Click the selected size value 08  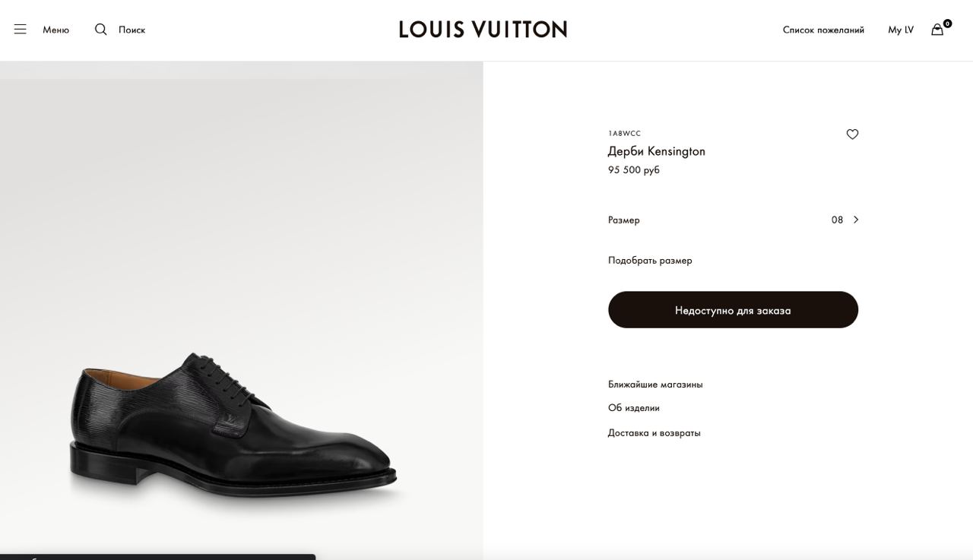837,220
